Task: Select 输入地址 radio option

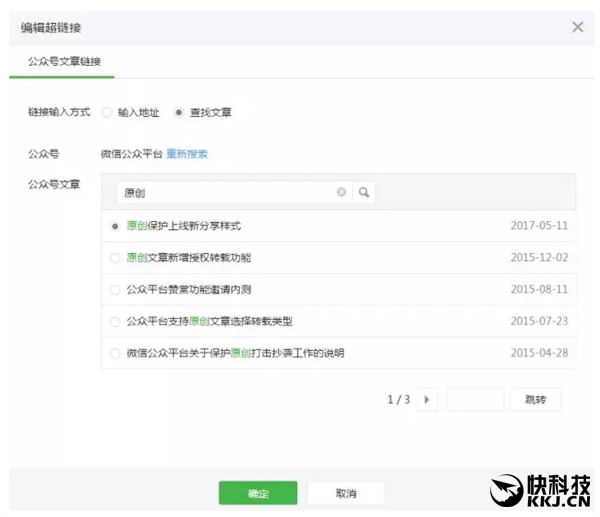Action: pyautogui.click(x=108, y=113)
